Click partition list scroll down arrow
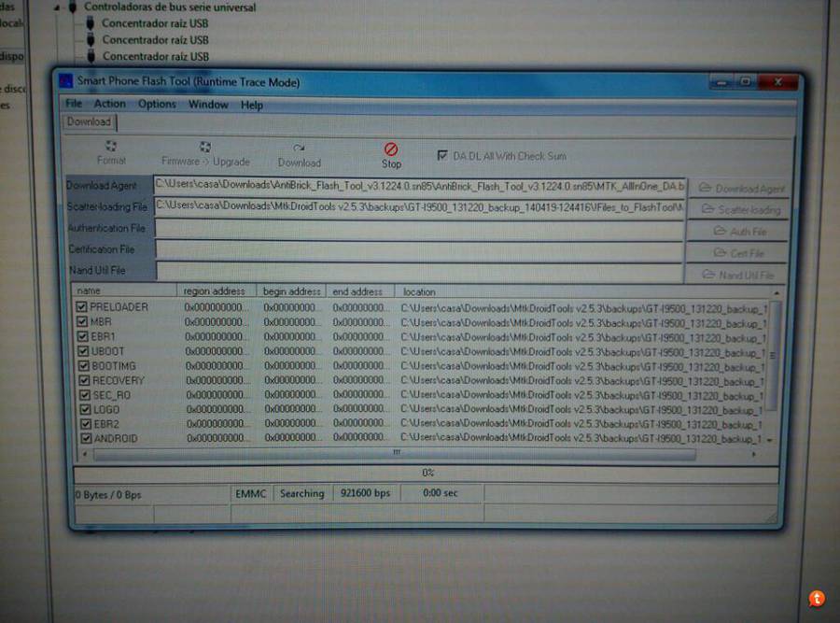This screenshot has height=623, width=840. click(770, 440)
